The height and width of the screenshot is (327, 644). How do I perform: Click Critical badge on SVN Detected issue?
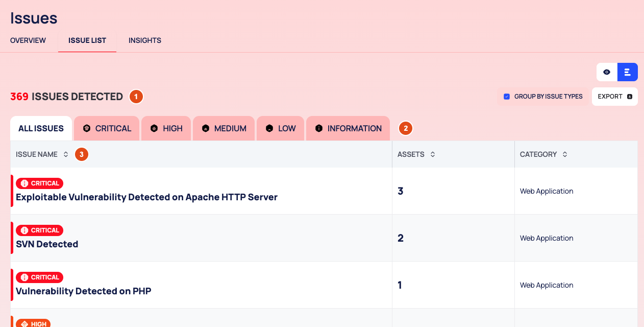point(39,230)
